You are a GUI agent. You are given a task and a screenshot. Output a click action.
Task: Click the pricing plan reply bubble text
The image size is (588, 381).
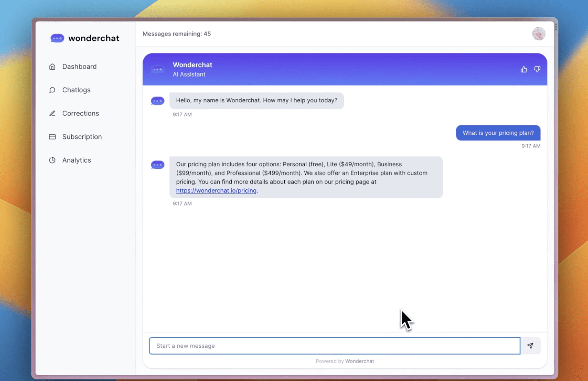point(306,177)
